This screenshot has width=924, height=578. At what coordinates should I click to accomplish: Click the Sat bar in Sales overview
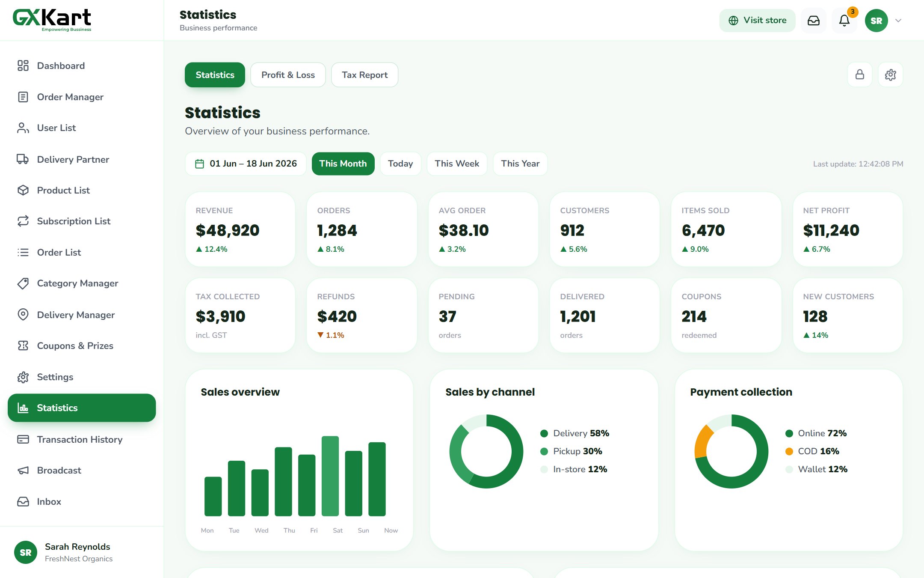tap(330, 476)
